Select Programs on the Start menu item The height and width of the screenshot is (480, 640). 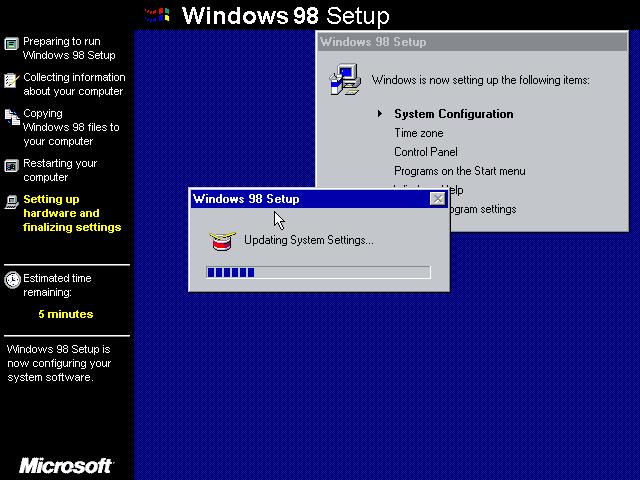tap(460, 171)
